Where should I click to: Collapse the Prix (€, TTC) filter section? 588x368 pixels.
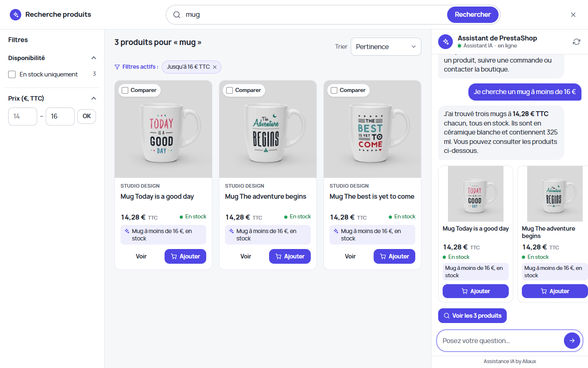(x=94, y=99)
